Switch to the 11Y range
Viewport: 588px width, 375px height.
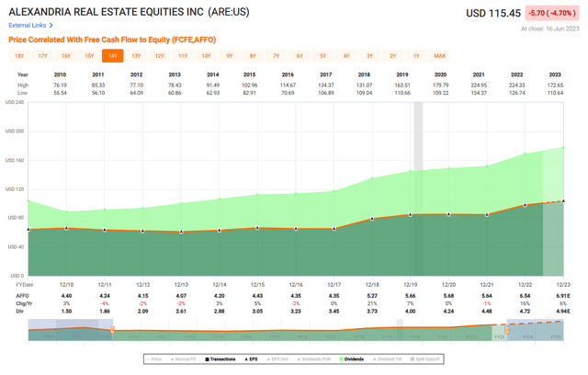[183, 56]
